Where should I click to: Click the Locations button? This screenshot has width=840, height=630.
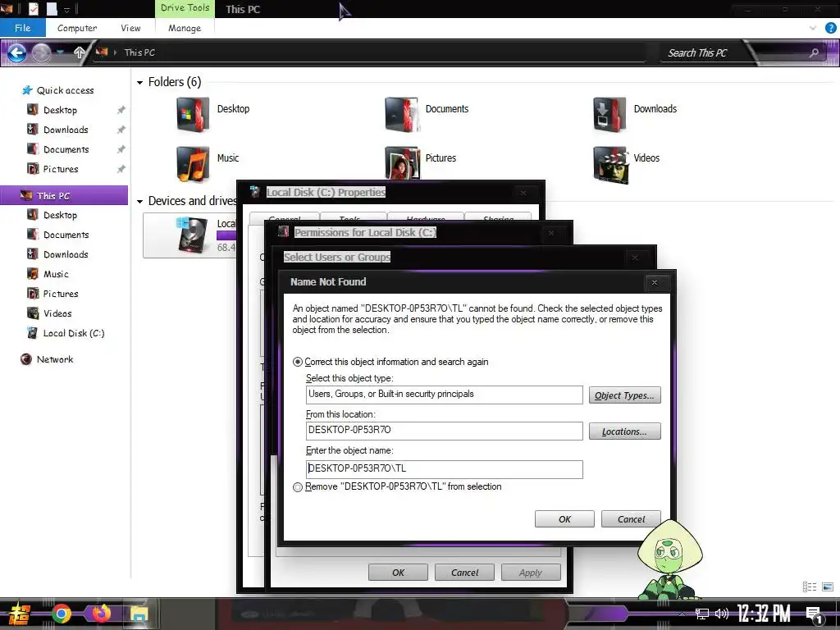[x=624, y=431]
